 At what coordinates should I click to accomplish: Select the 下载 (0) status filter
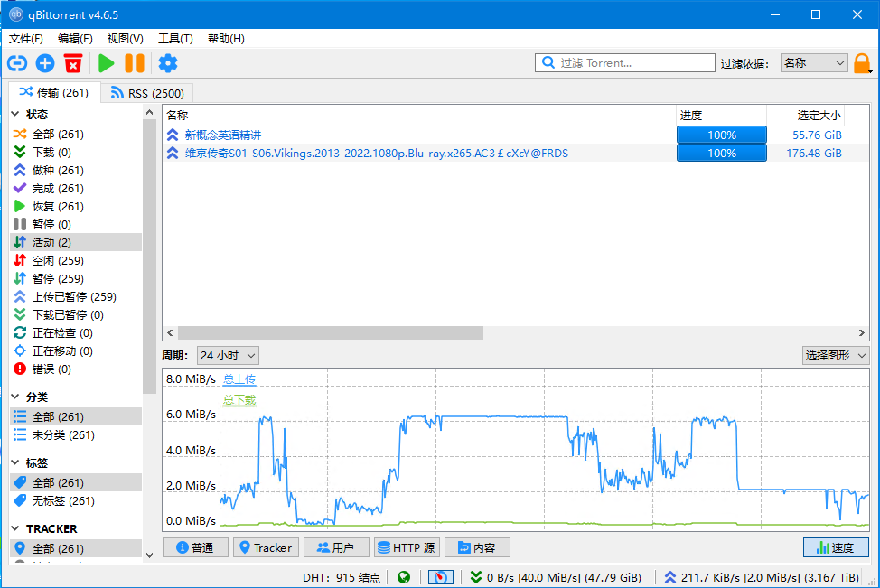point(76,152)
